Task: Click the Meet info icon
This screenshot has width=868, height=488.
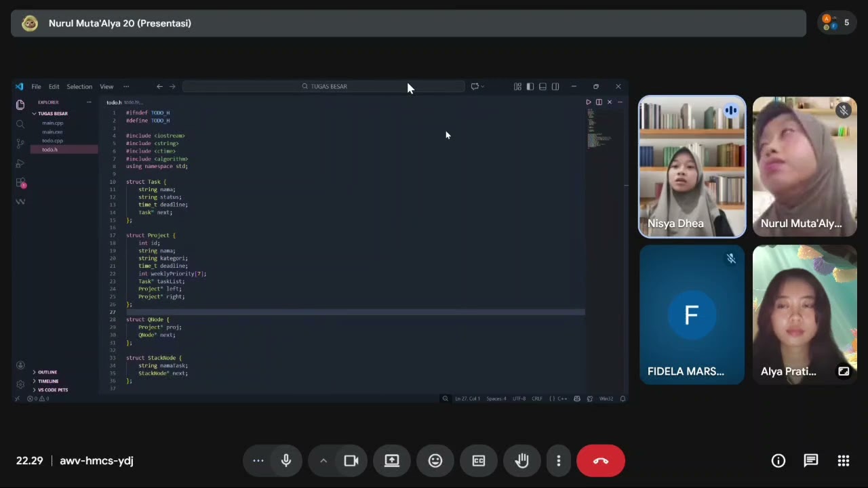Action: click(x=778, y=461)
